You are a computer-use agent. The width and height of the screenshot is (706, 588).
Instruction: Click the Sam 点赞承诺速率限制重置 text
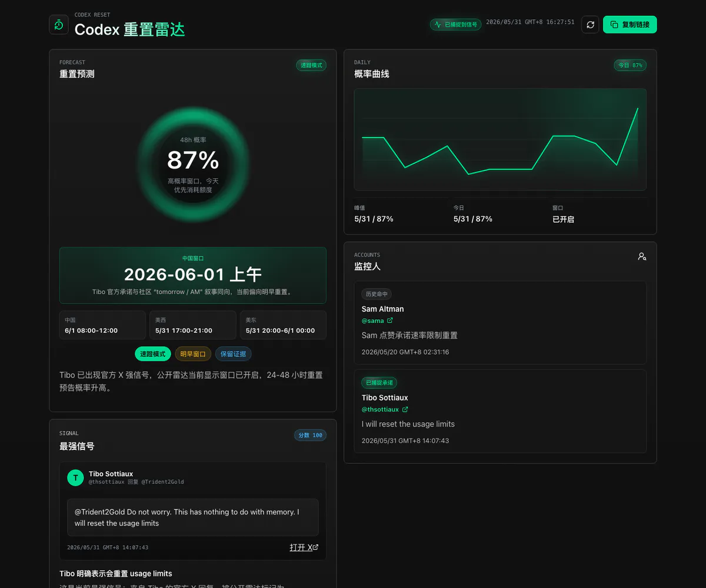(x=409, y=335)
